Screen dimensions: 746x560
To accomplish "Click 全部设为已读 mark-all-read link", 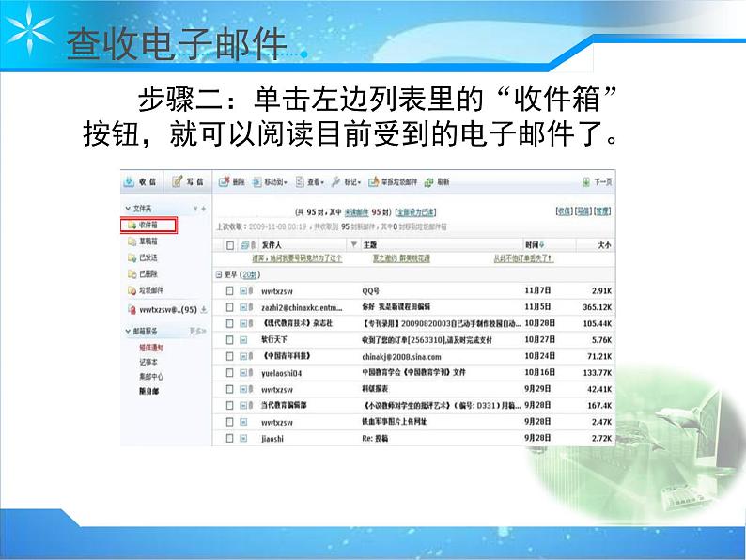I will [x=416, y=212].
